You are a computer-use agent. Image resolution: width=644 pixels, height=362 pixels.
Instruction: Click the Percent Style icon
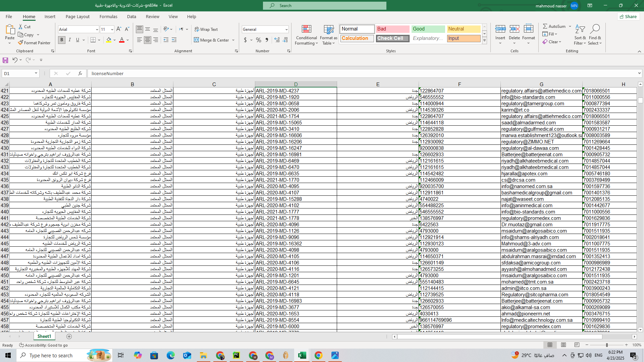point(258,40)
